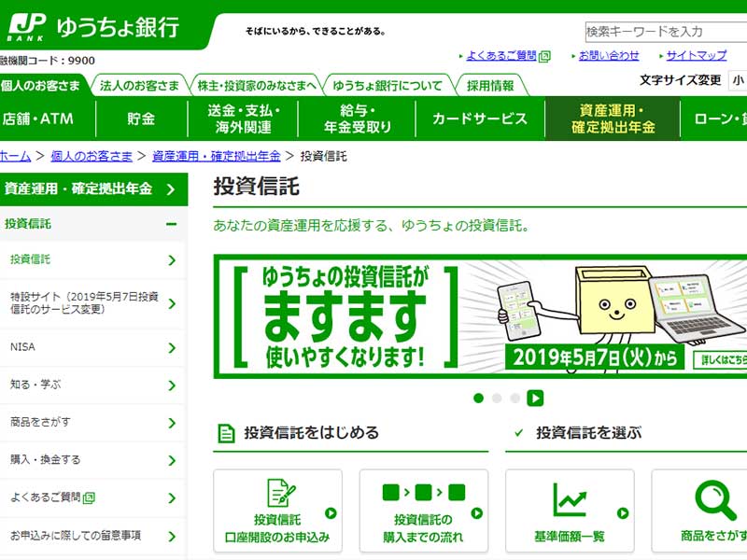Switch to the 法人のお客さま tab
The height and width of the screenshot is (560, 747).
(x=139, y=86)
